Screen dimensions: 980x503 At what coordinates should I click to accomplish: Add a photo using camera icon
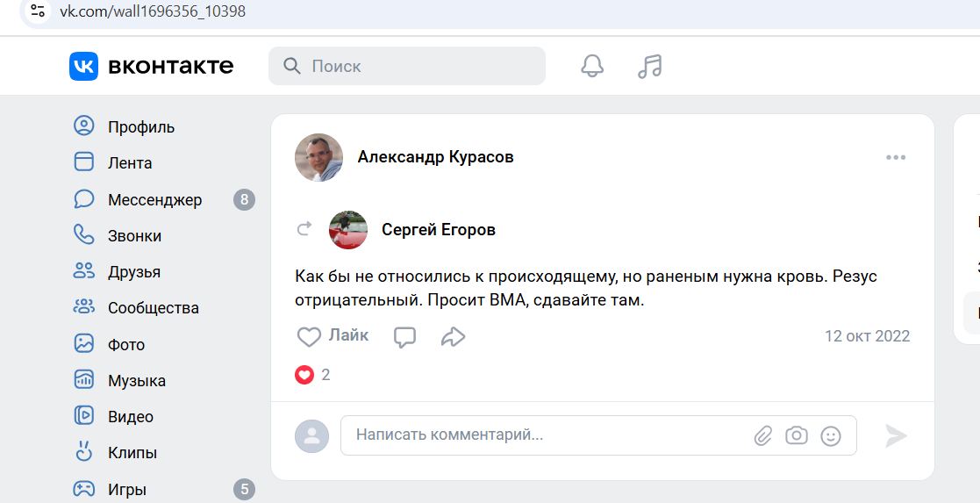click(x=797, y=435)
